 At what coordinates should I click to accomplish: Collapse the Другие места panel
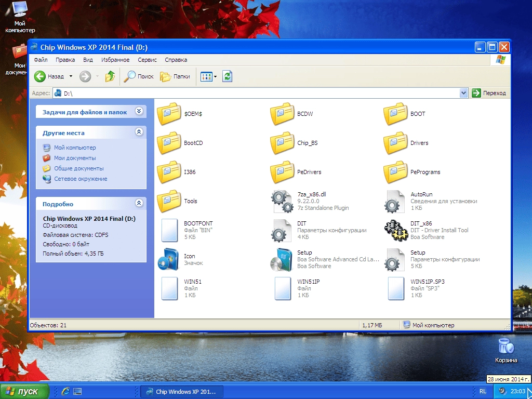click(139, 131)
